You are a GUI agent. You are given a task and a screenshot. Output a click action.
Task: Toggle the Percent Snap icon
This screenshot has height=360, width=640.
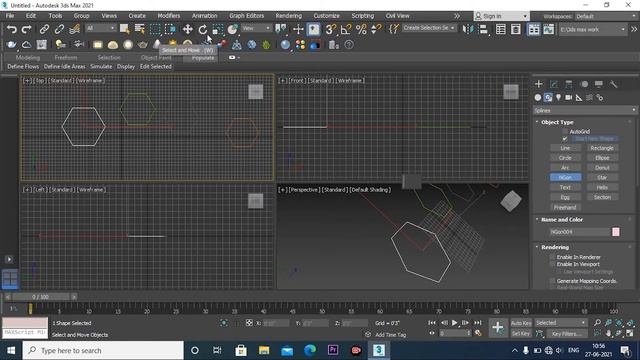coord(361,29)
